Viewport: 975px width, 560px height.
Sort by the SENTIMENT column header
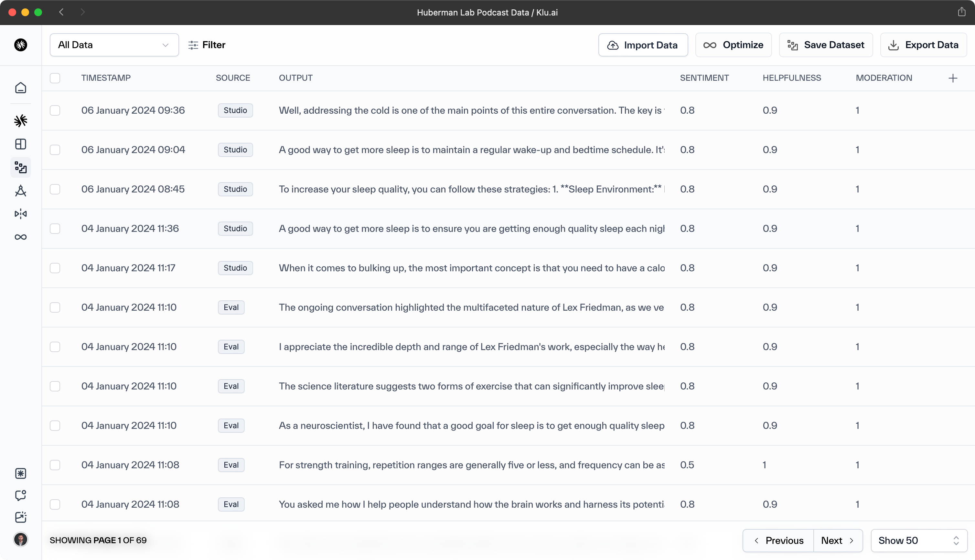click(704, 78)
